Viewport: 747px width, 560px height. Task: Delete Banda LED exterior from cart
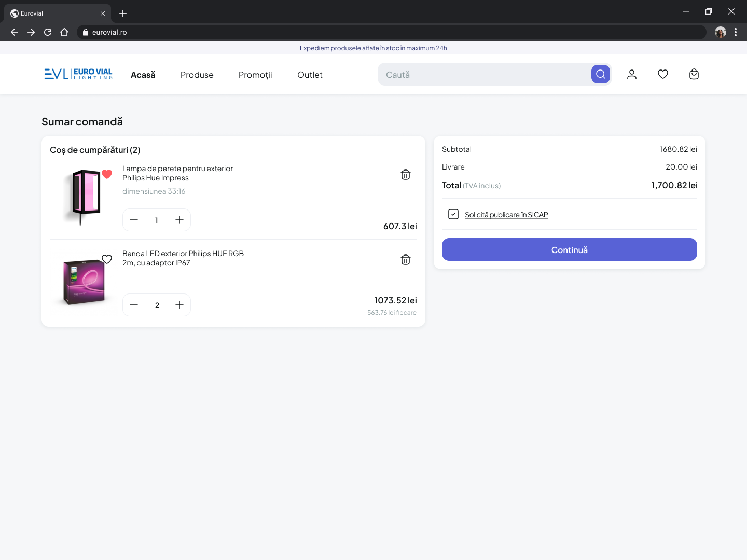point(406,260)
